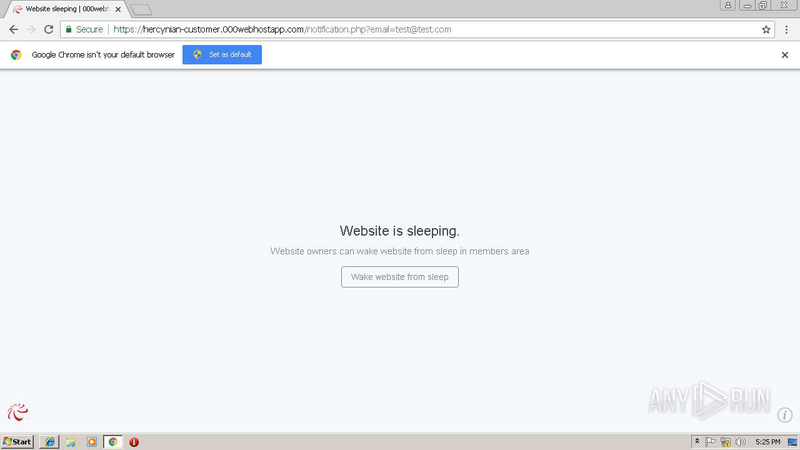
Task: Launch Internet Explorer from the taskbar
Action: (50, 441)
